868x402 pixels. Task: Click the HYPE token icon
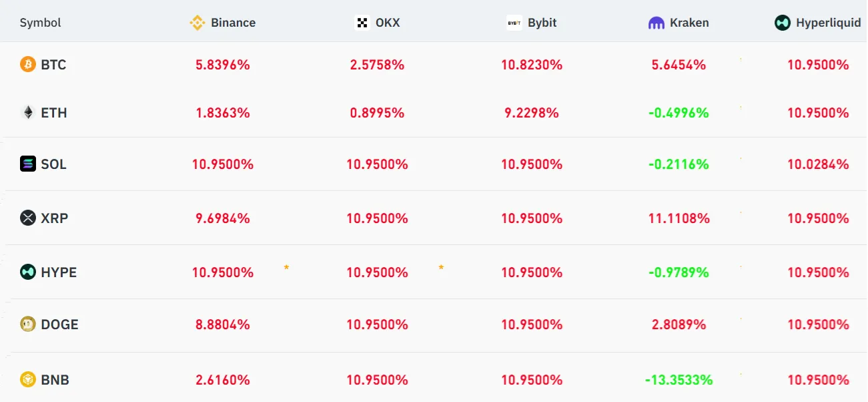coord(27,272)
